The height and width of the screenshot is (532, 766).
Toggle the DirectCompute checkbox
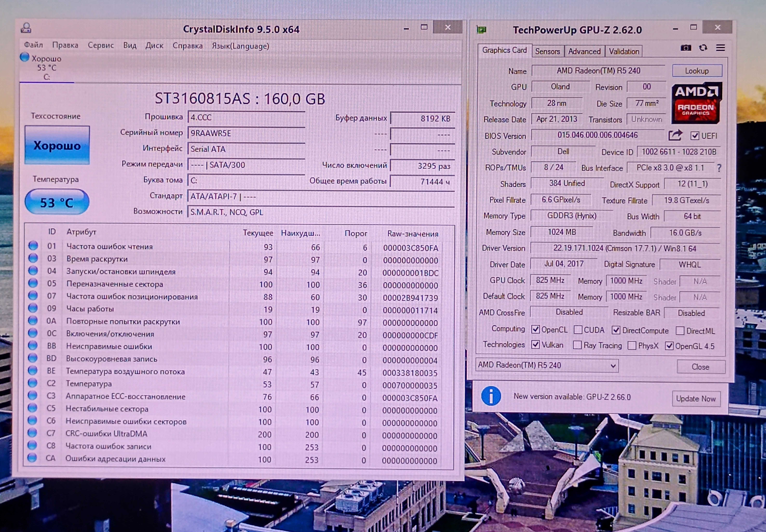(x=616, y=330)
